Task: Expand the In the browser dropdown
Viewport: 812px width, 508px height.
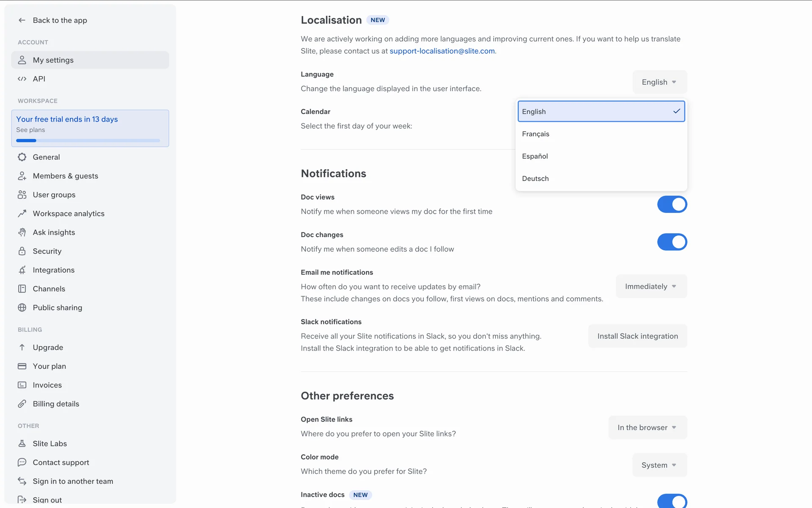Action: (x=647, y=428)
